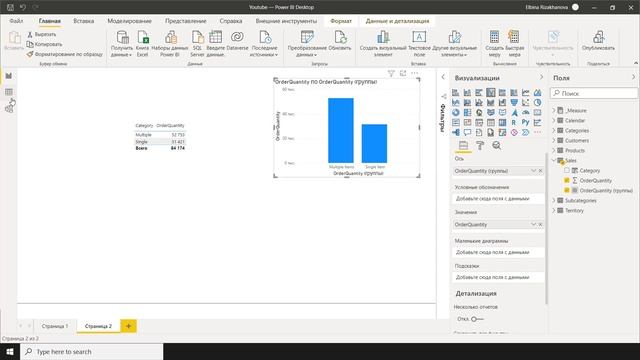Choose the clustered column chart visualization
The height and width of the screenshot is (360, 640).
point(491,93)
